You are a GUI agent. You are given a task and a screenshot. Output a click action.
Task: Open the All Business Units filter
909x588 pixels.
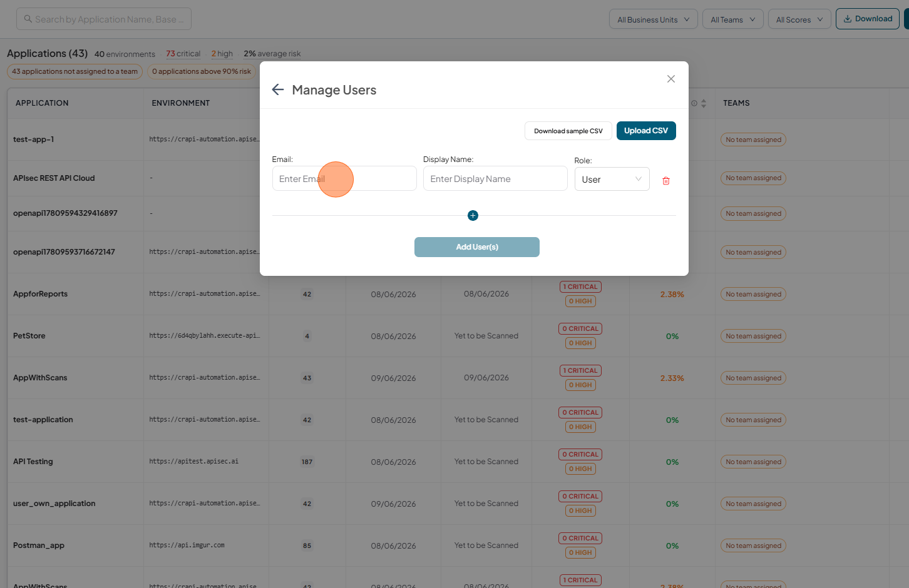click(x=654, y=19)
